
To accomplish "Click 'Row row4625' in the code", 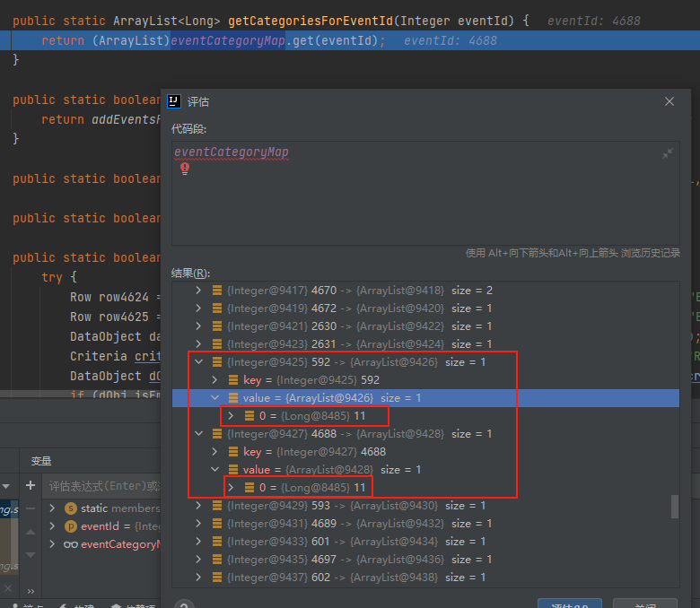I will click(x=109, y=317).
